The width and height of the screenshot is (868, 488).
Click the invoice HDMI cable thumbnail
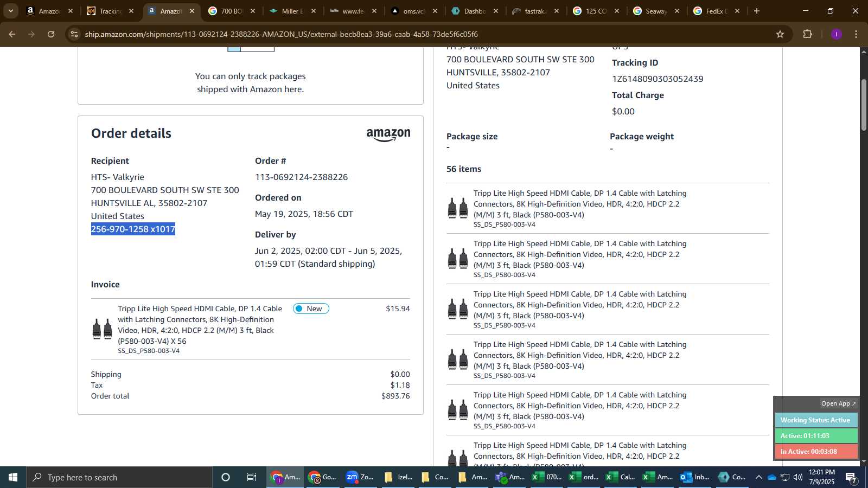[102, 329]
